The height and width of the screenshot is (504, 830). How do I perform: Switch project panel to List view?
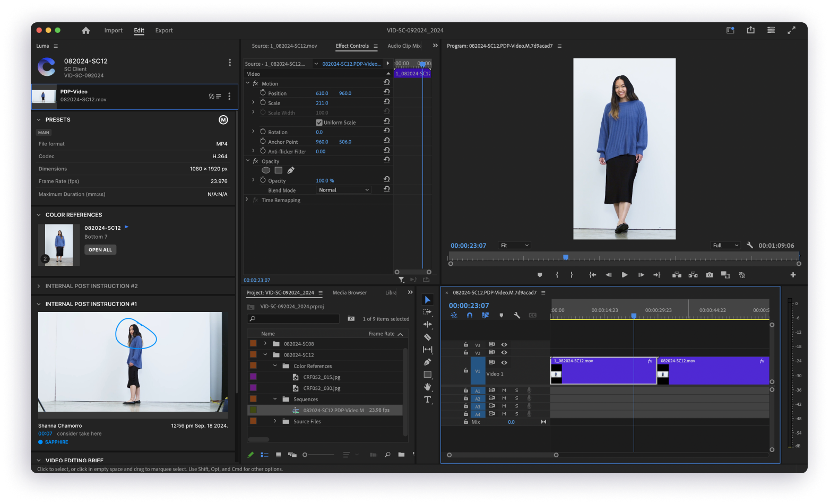(x=264, y=455)
